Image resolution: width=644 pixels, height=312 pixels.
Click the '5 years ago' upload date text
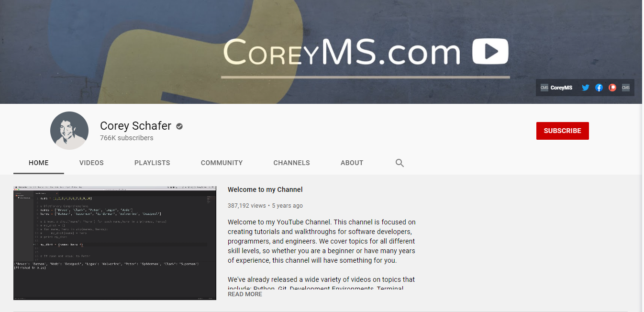[288, 206]
